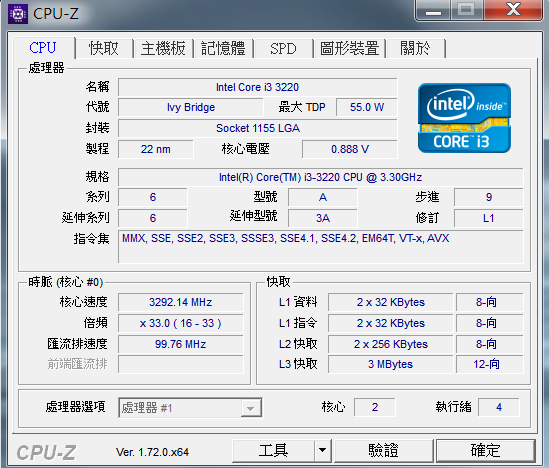Click the 核心 count value 2
The width and height of the screenshot is (549, 468).
point(375,407)
